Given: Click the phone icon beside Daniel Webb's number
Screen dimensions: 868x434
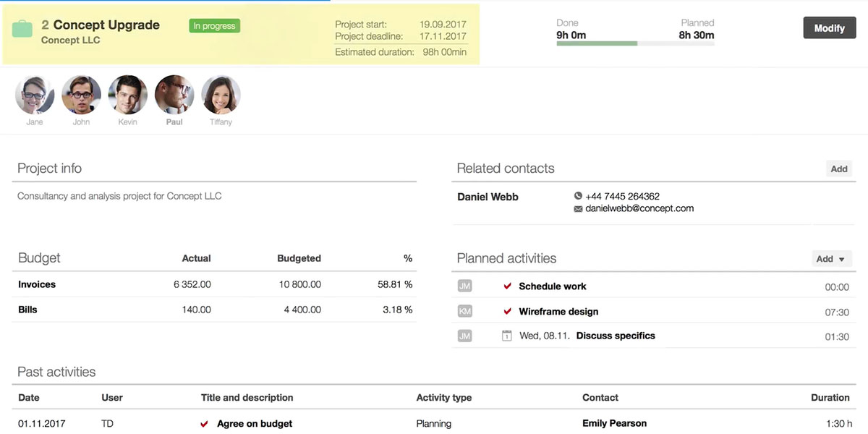Looking at the screenshot, I should [578, 196].
